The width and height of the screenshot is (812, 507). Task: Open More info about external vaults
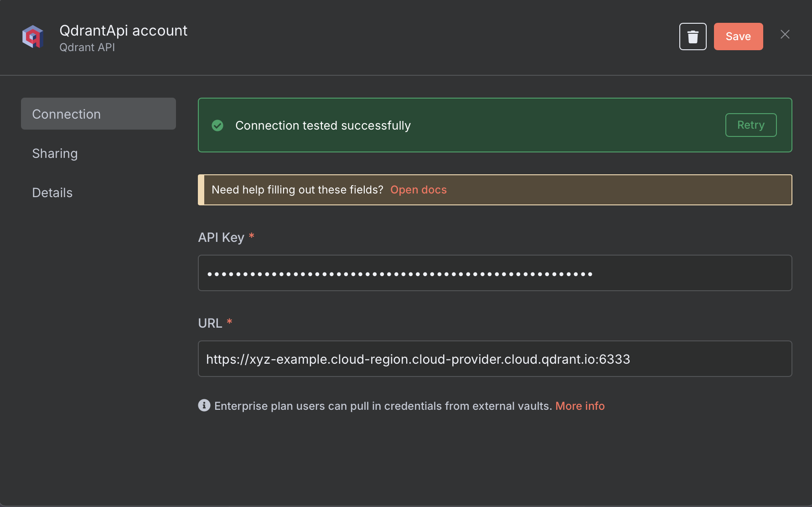coord(579,406)
